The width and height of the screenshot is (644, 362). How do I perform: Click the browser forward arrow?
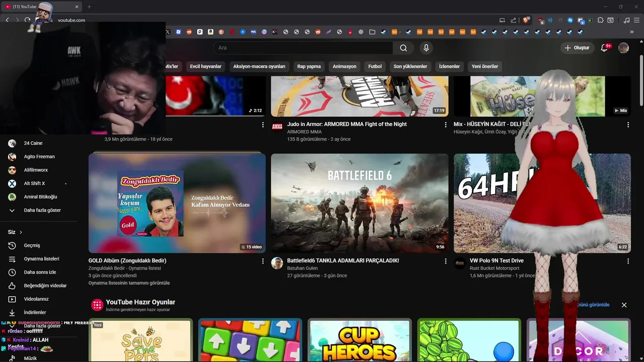[17, 20]
